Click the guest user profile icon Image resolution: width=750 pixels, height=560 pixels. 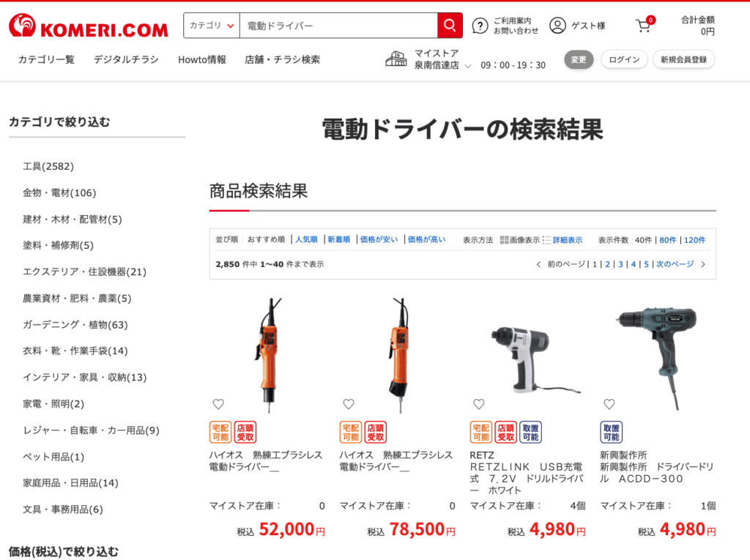[x=557, y=26]
